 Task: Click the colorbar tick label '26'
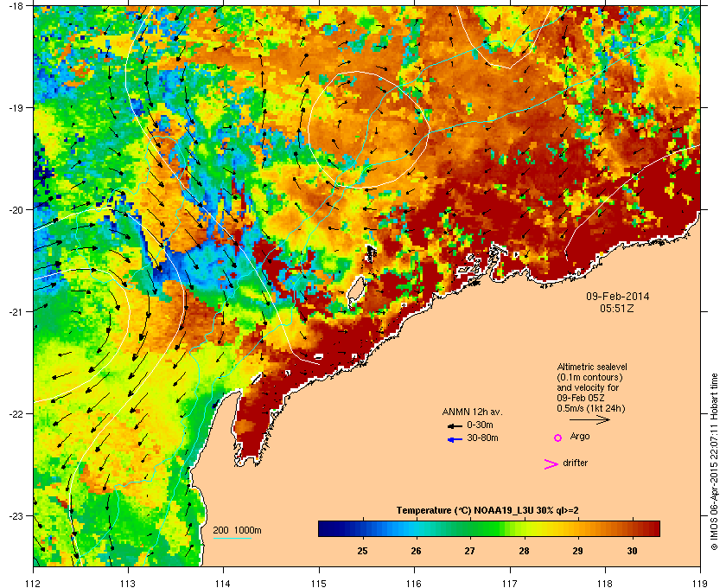(417, 551)
